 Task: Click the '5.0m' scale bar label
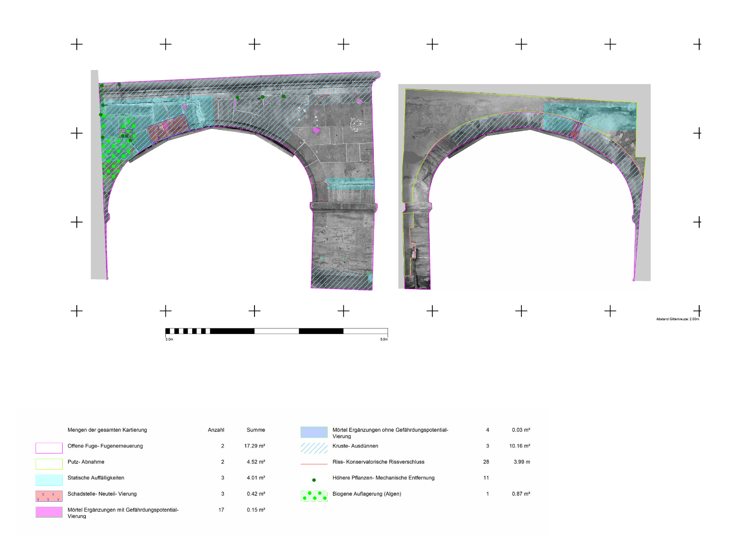(x=384, y=339)
